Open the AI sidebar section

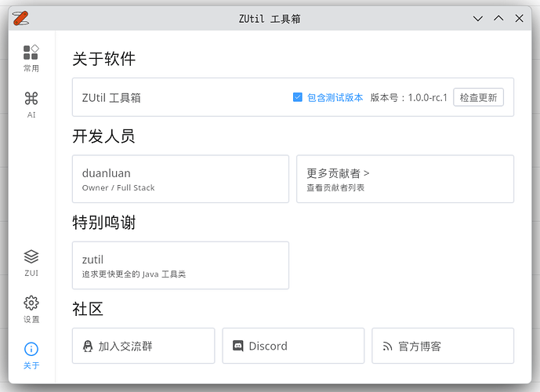(x=31, y=105)
